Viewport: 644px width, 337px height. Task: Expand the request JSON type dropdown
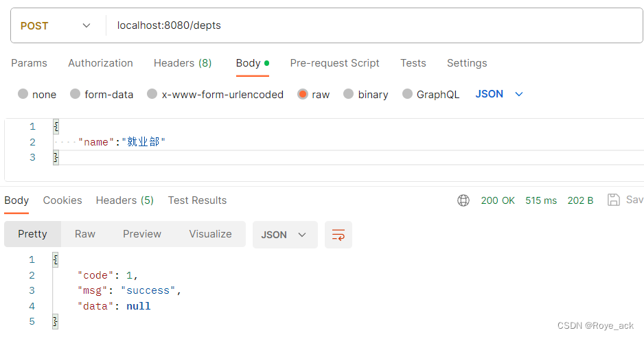click(499, 94)
